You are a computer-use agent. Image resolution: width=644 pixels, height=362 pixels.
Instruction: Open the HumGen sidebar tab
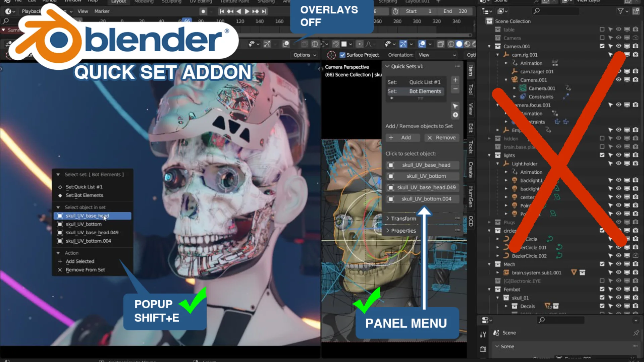coord(471,197)
